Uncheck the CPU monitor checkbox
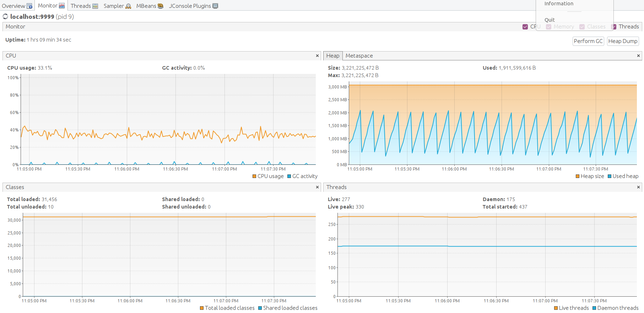The width and height of the screenshot is (644, 313). [525, 27]
